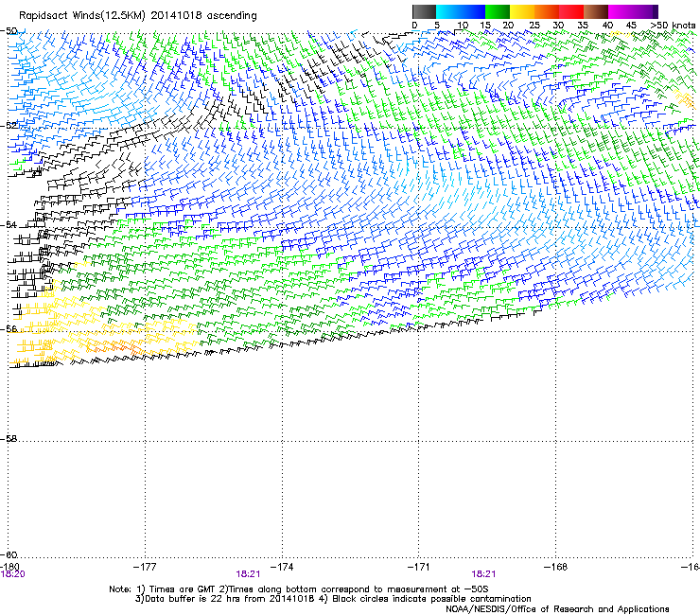Click the NOAA/NESDIS credit text
The width and height of the screenshot is (700, 615).
(x=557, y=609)
